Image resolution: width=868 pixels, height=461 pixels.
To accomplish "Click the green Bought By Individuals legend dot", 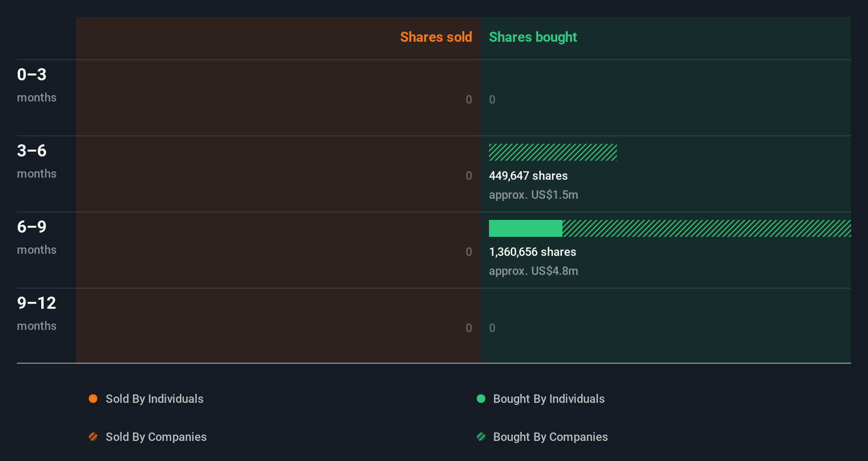I will tap(481, 399).
